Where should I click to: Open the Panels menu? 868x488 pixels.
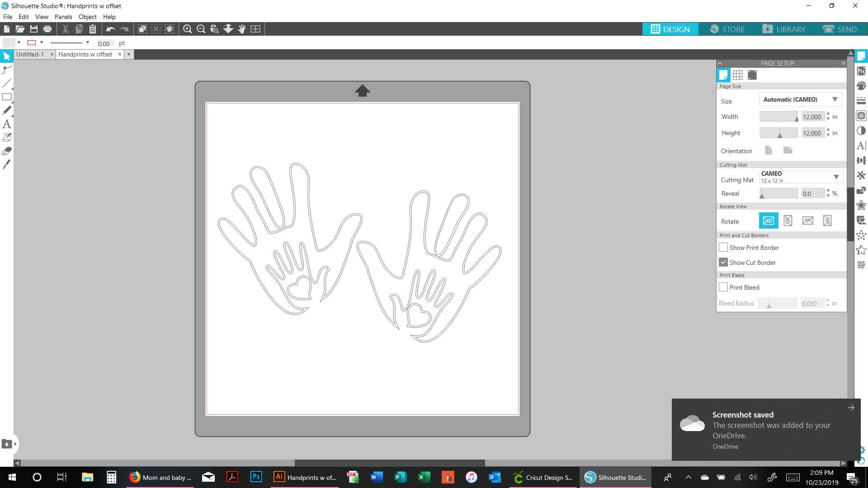63,17
